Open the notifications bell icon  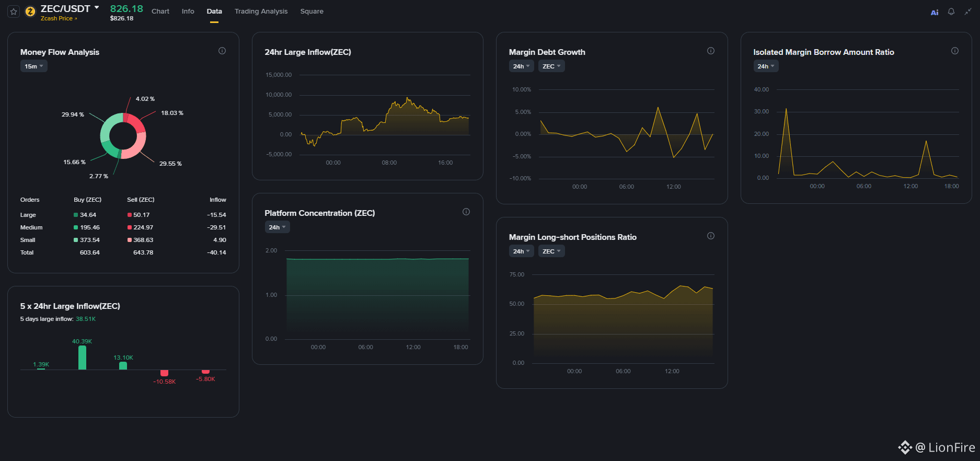951,11
